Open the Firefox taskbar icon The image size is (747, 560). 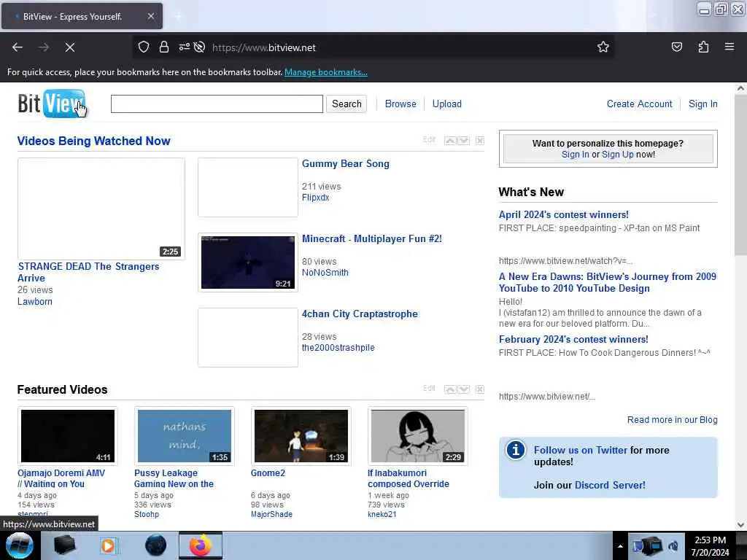(x=200, y=545)
